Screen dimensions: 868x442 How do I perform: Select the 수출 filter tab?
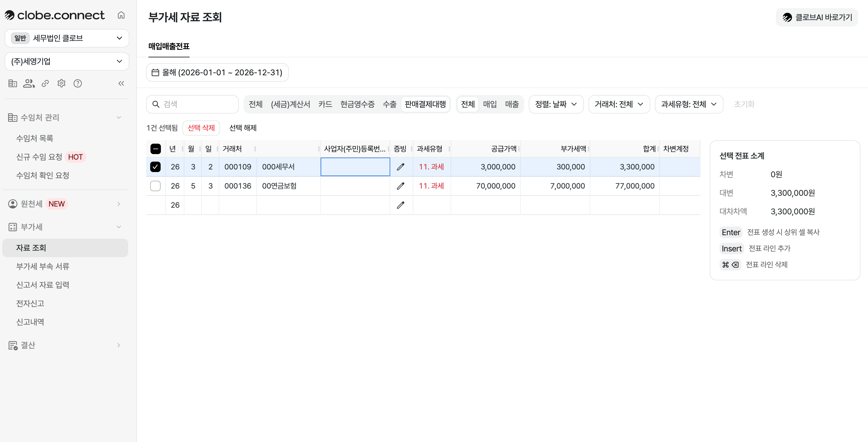click(x=390, y=104)
